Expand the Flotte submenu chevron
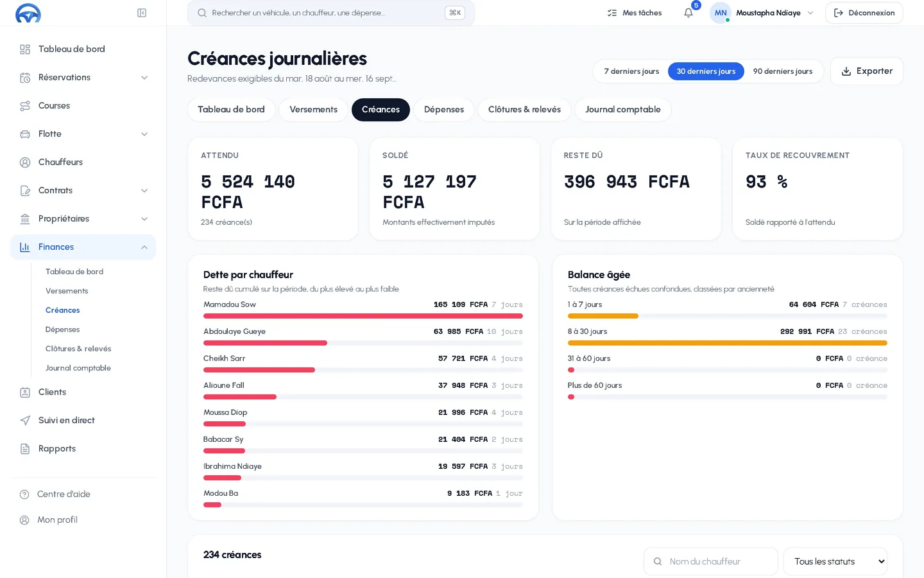This screenshot has height=578, width=924. 144,134
